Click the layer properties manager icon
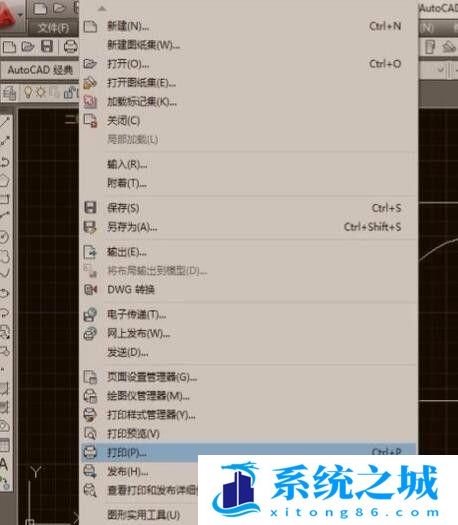 coord(9,93)
